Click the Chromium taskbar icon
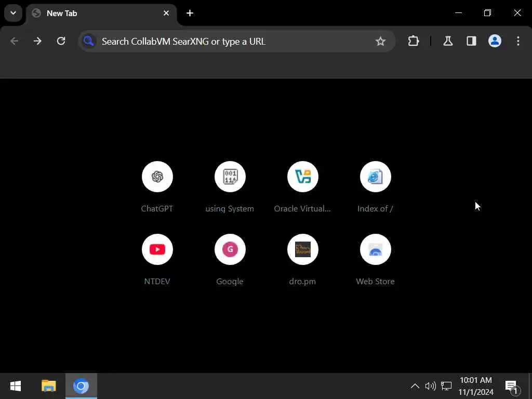The height and width of the screenshot is (399, 532). coord(81,386)
